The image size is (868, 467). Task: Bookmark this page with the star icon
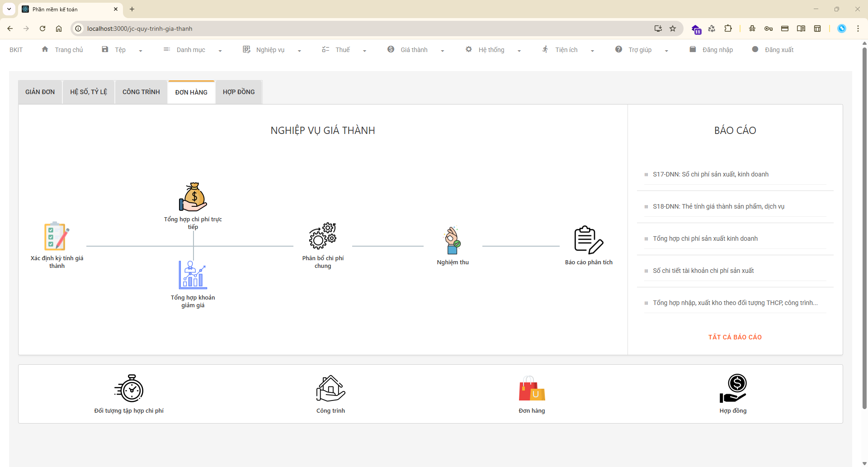(x=673, y=29)
